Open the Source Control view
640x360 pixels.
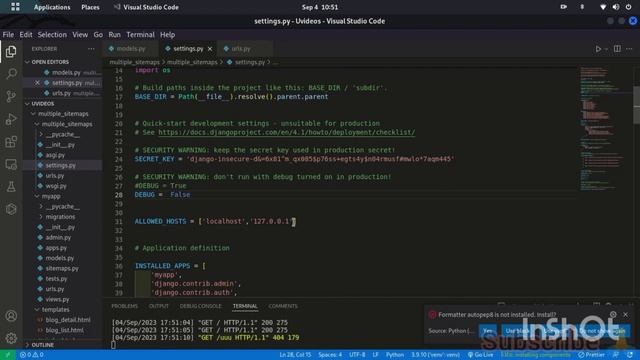(x=11, y=96)
